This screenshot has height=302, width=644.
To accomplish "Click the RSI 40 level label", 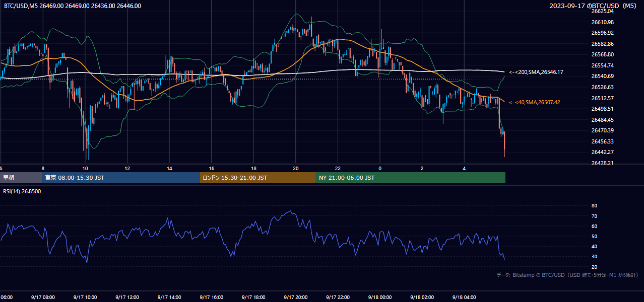I will pos(594,246).
